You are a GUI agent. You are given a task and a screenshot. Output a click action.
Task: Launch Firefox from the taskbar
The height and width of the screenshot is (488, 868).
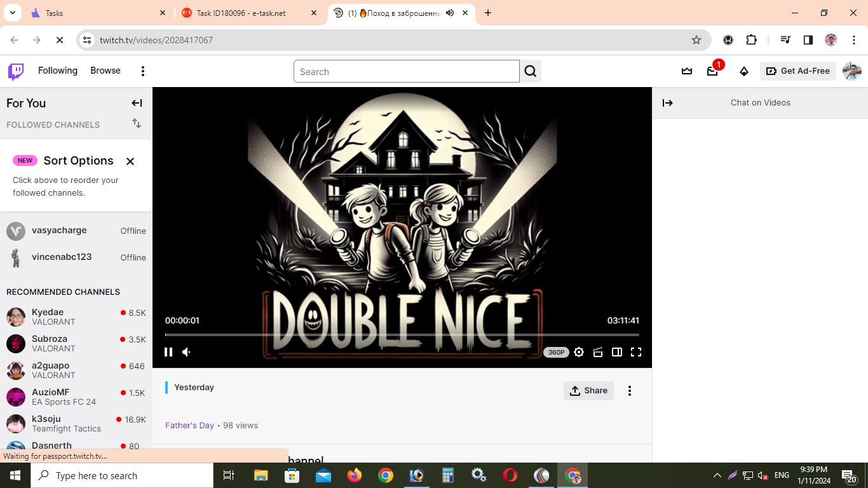354,475
